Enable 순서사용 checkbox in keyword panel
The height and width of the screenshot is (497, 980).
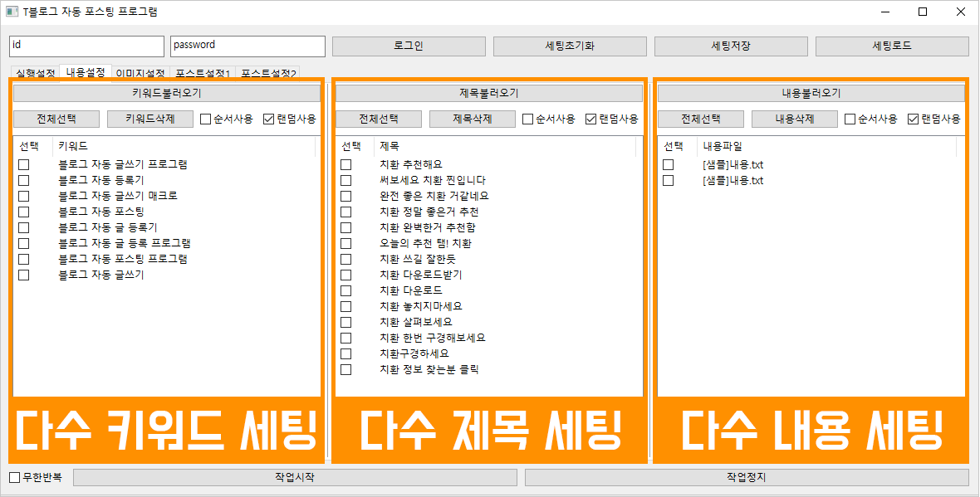click(x=206, y=119)
